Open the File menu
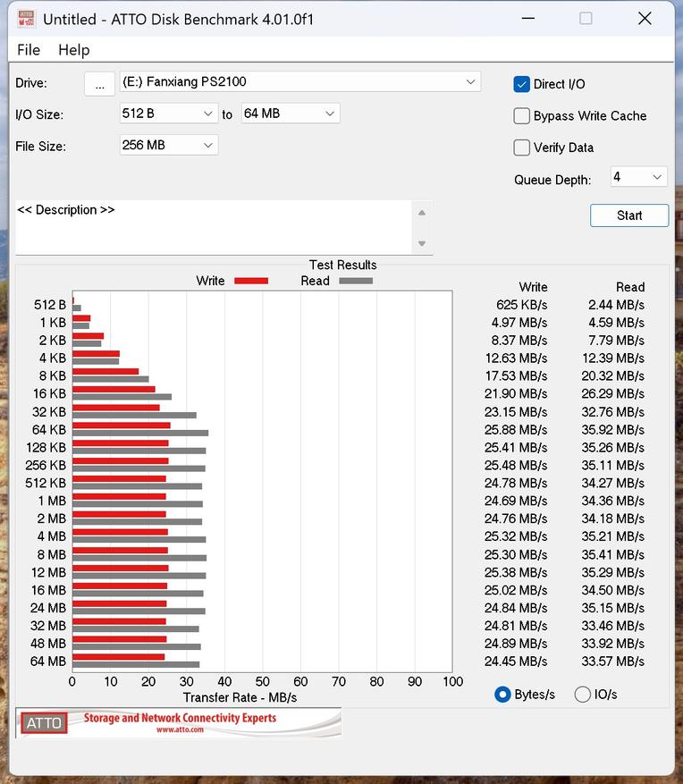Image resolution: width=683 pixels, height=784 pixels. click(29, 50)
